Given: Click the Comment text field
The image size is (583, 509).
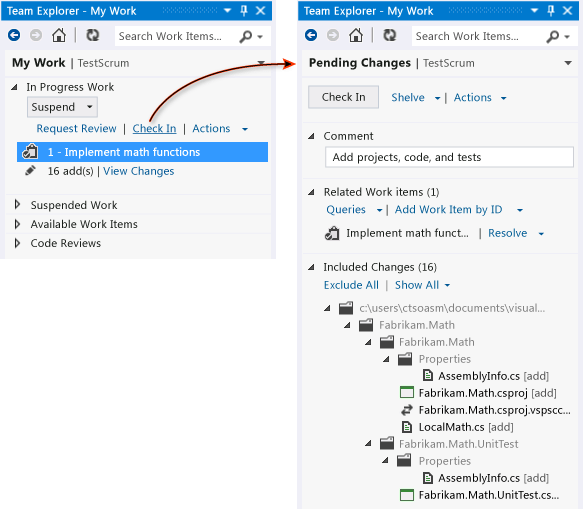Looking at the screenshot, I should click(449, 157).
